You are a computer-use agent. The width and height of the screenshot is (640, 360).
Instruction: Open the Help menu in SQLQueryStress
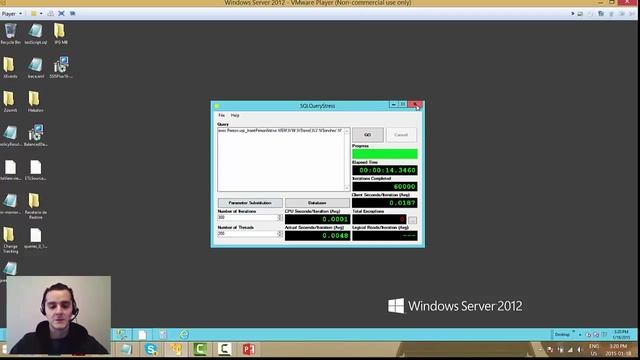[x=235, y=115]
